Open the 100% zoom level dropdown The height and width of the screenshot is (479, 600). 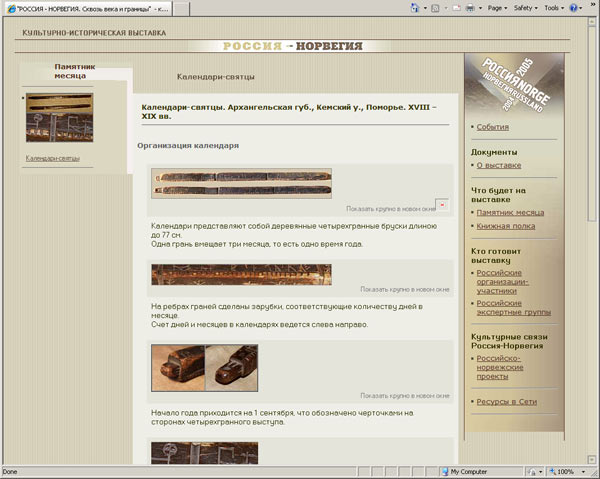566,471
